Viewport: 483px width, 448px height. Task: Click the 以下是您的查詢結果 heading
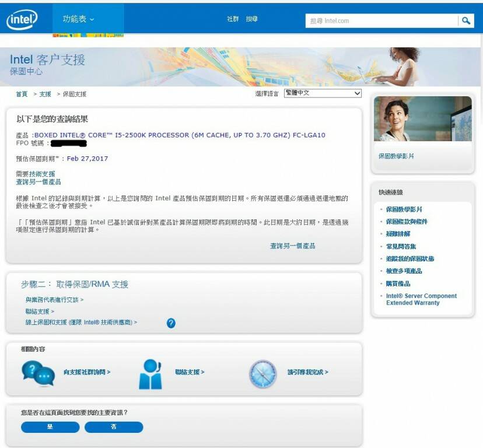click(x=52, y=119)
